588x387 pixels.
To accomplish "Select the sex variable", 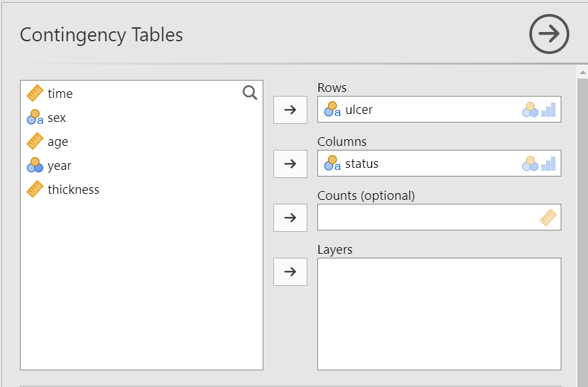I will [x=57, y=118].
